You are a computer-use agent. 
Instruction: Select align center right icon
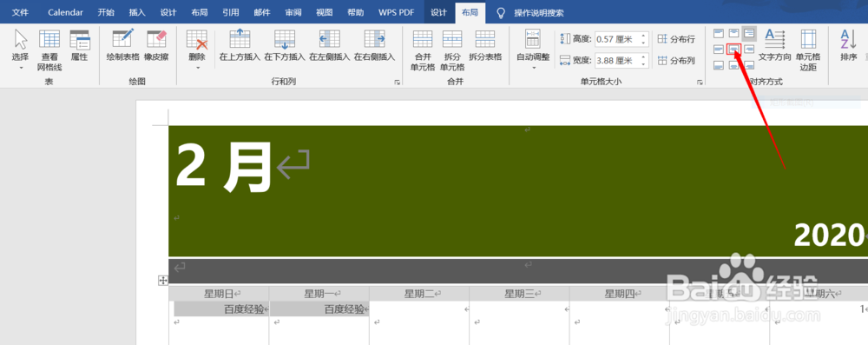pyautogui.click(x=749, y=50)
